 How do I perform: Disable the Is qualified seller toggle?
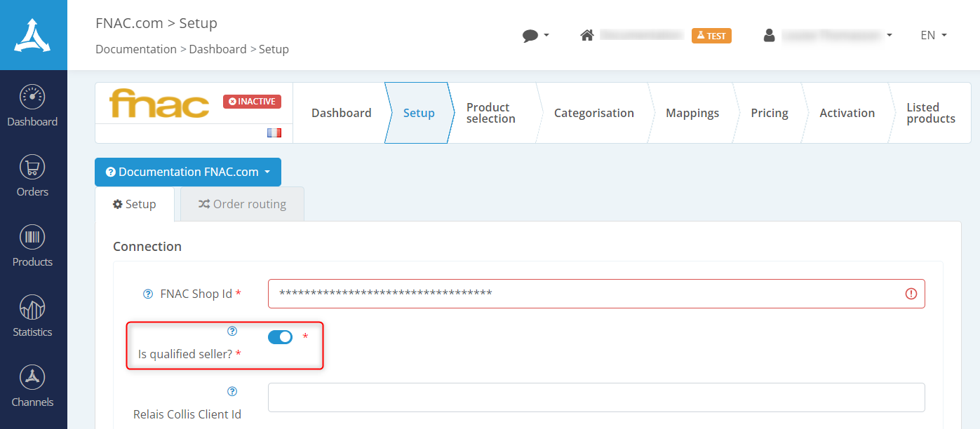pos(280,336)
